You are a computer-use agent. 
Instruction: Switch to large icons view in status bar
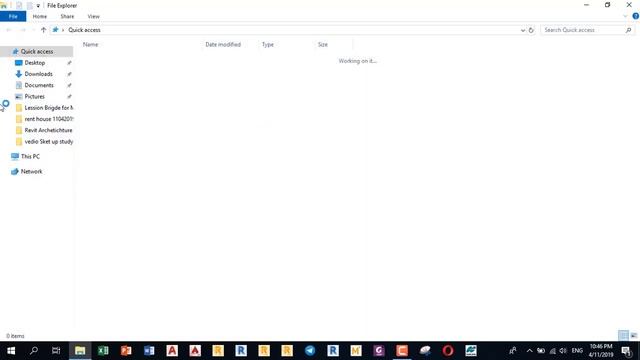[633, 336]
